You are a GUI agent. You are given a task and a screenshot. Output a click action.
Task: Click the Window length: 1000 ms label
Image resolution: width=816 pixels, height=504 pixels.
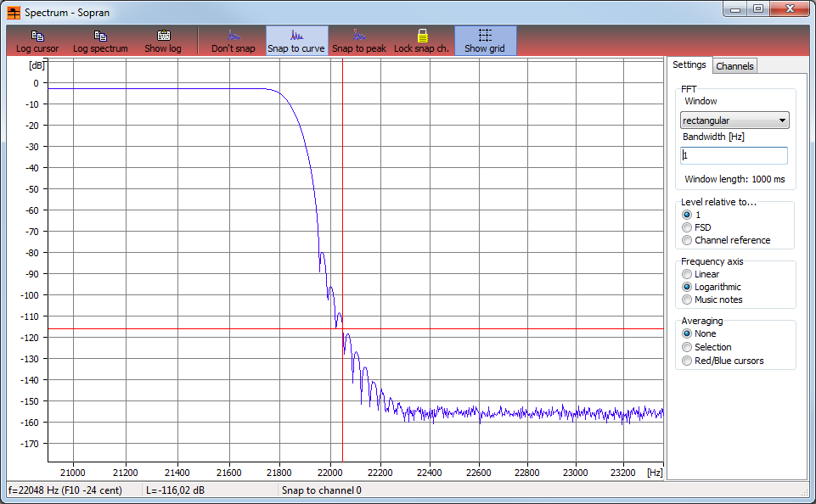coord(734,179)
